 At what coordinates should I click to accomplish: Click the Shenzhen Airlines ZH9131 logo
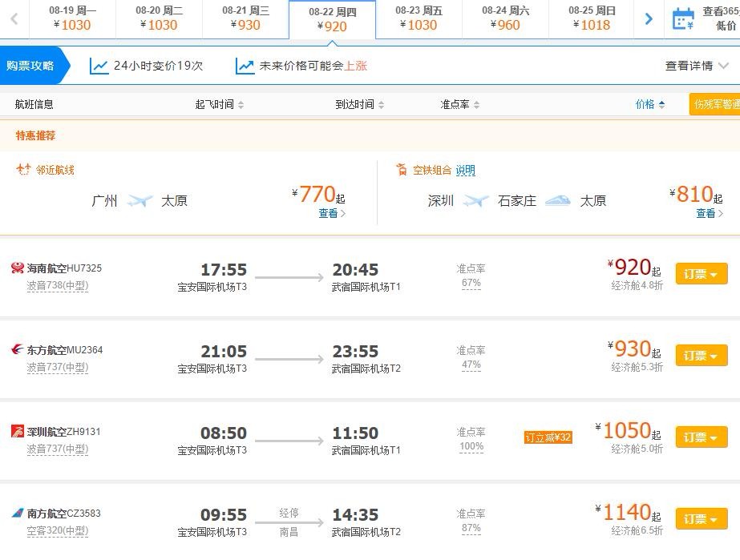(18, 431)
